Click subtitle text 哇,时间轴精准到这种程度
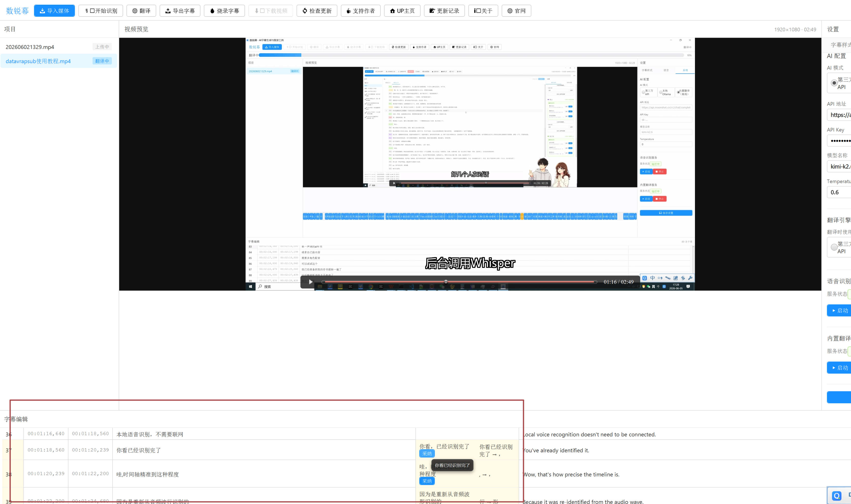 pos(147,475)
